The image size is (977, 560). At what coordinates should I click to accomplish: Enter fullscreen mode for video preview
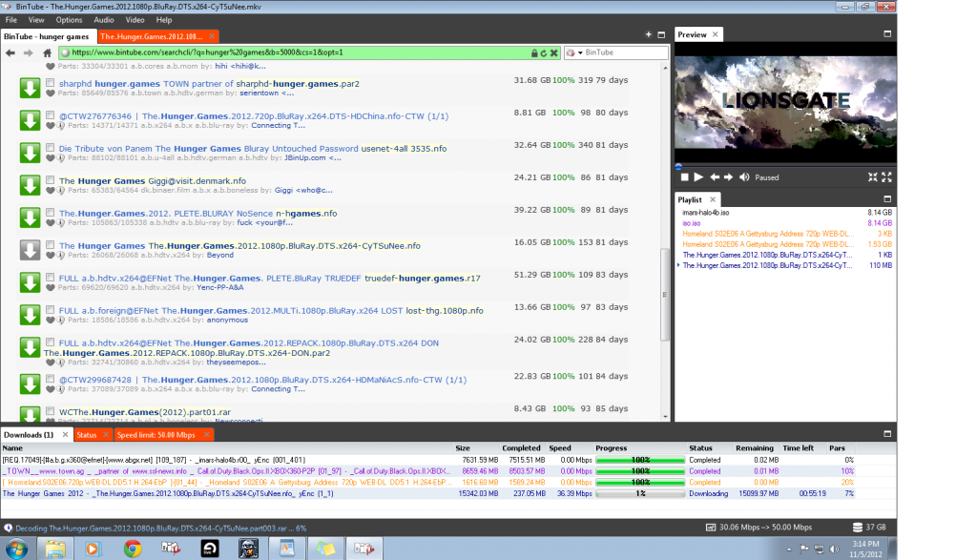[x=886, y=177]
